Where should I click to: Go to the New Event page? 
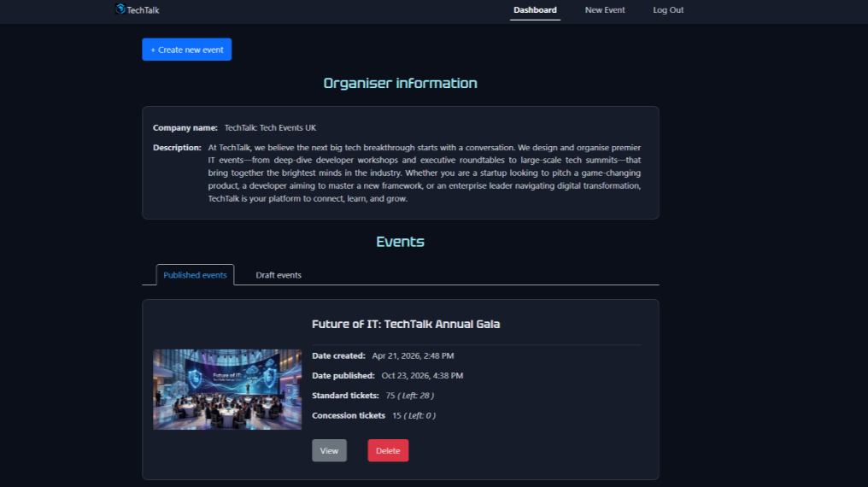click(605, 10)
